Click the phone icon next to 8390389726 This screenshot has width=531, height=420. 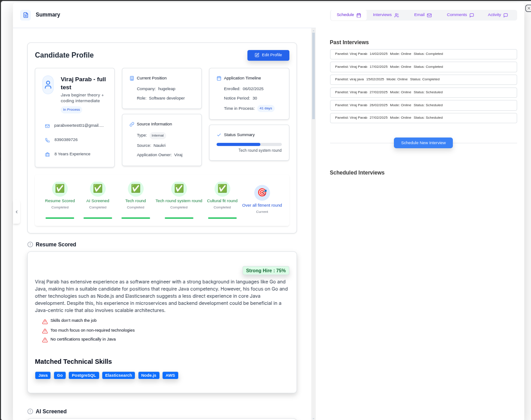pyautogui.click(x=47, y=140)
